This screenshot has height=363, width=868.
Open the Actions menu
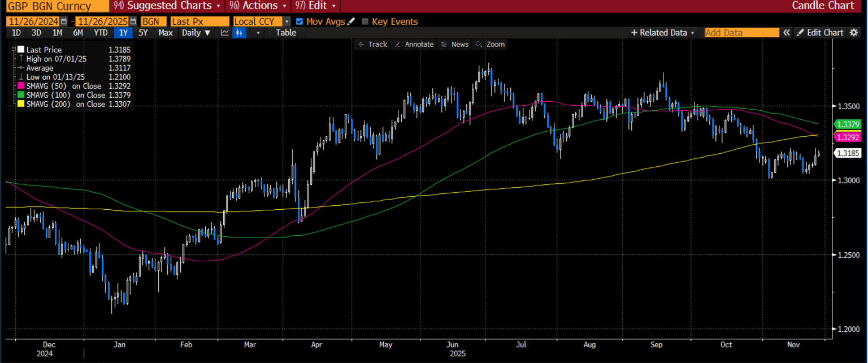258,6
